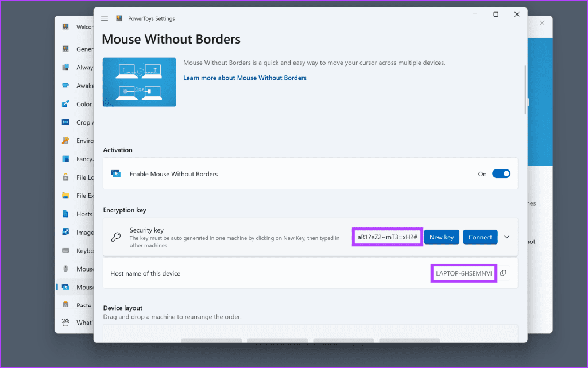Generate a New key

click(x=442, y=237)
